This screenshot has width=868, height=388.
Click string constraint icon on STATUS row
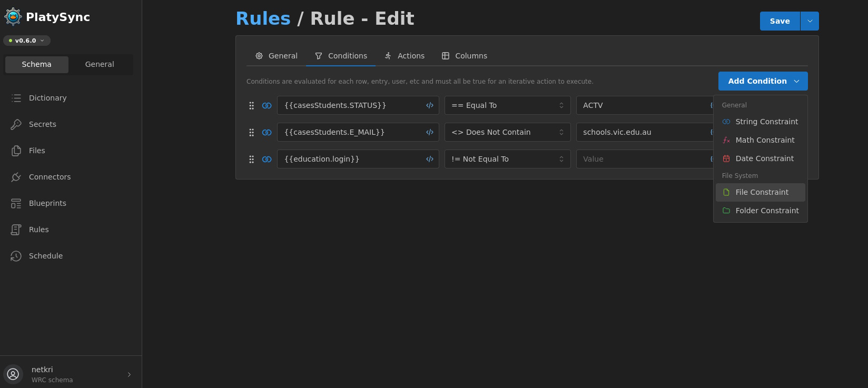pos(267,106)
